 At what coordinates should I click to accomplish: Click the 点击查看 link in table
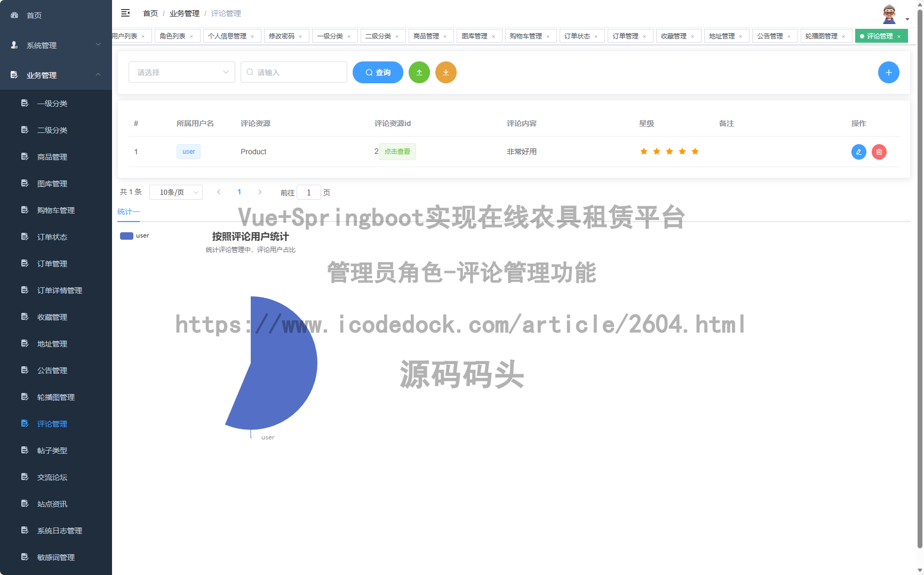click(x=397, y=152)
